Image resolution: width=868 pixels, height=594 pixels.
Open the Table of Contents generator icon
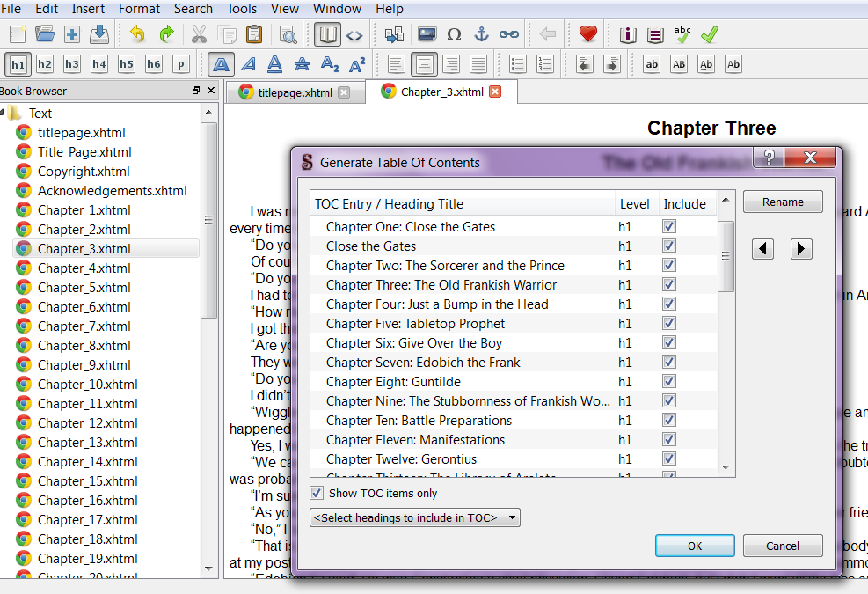[x=655, y=35]
